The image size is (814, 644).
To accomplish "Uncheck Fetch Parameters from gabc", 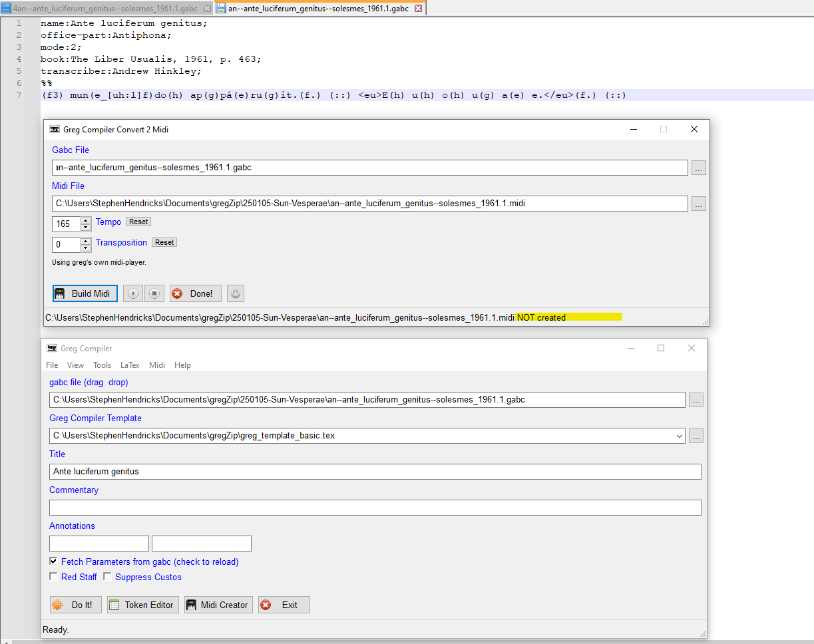I will [x=54, y=562].
